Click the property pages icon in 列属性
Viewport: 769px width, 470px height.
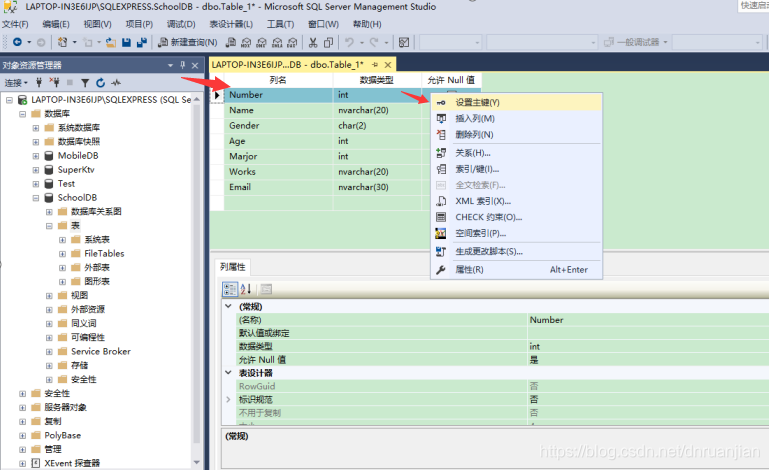[x=266, y=289]
